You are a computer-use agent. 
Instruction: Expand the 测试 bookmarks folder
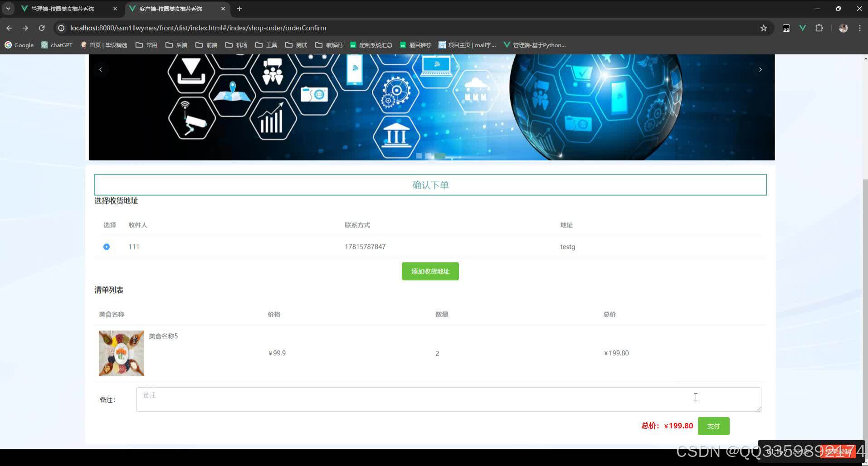tap(296, 45)
